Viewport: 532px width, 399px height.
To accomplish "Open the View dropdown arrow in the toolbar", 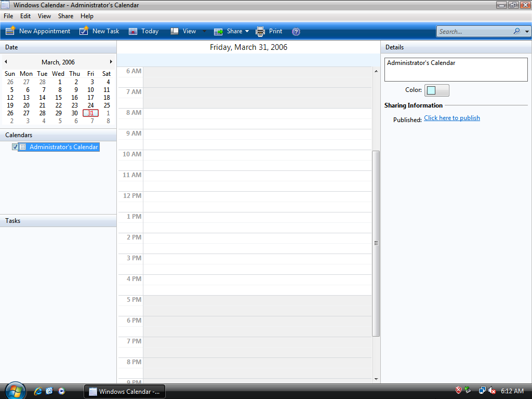I will tap(204, 31).
